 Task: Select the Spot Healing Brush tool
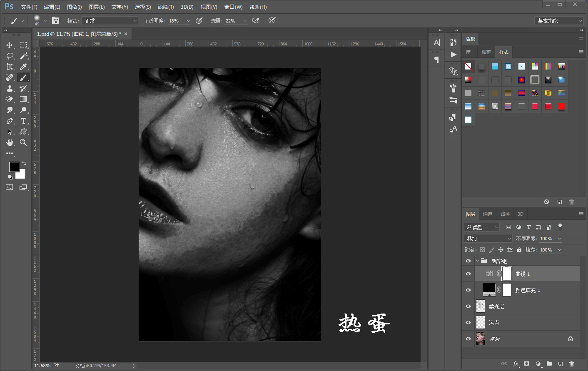[10, 77]
